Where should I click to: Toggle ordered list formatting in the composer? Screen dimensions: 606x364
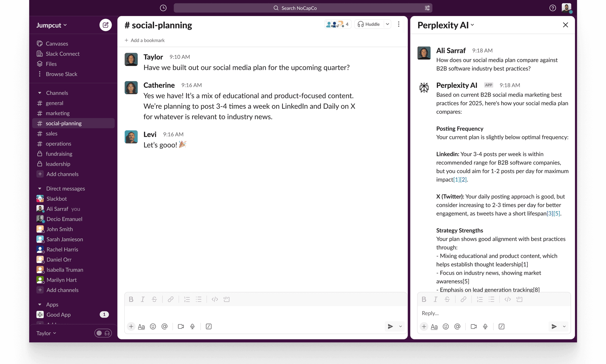click(x=187, y=299)
